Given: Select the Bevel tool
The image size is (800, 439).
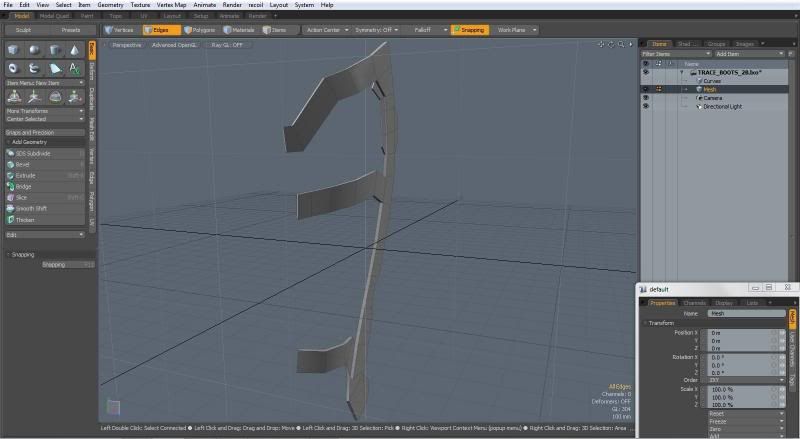Looking at the screenshot, I should (25, 164).
